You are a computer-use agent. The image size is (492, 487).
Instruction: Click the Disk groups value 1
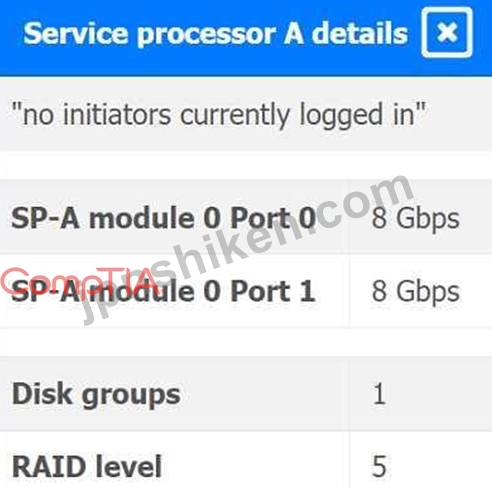coord(379,394)
